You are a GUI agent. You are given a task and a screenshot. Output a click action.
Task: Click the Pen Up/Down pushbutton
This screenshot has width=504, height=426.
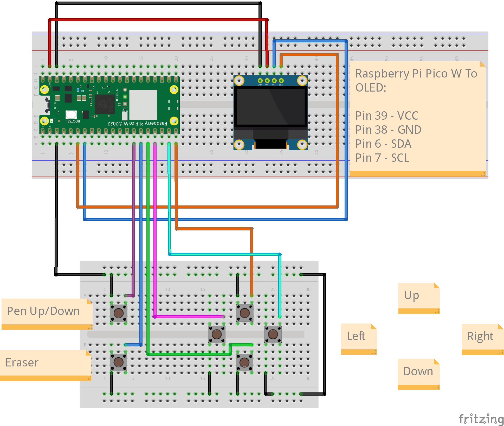(119, 313)
